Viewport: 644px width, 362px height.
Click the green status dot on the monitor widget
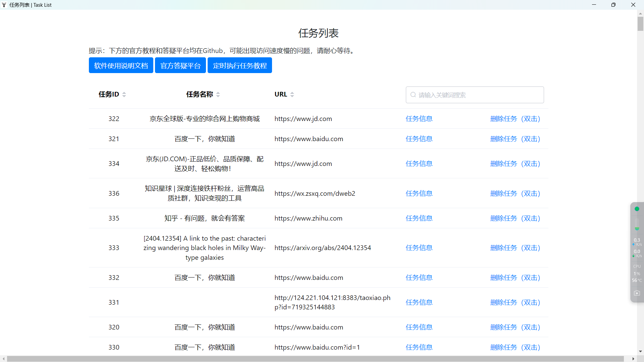click(x=637, y=208)
